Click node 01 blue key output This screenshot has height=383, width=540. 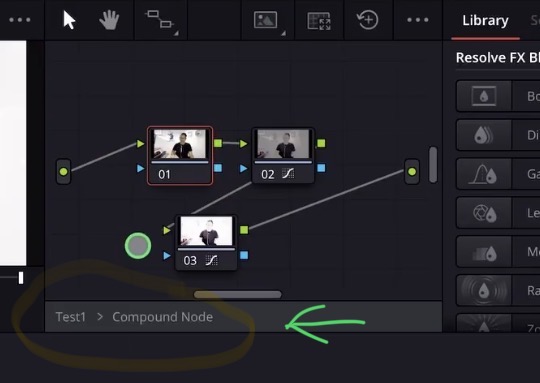coord(218,168)
